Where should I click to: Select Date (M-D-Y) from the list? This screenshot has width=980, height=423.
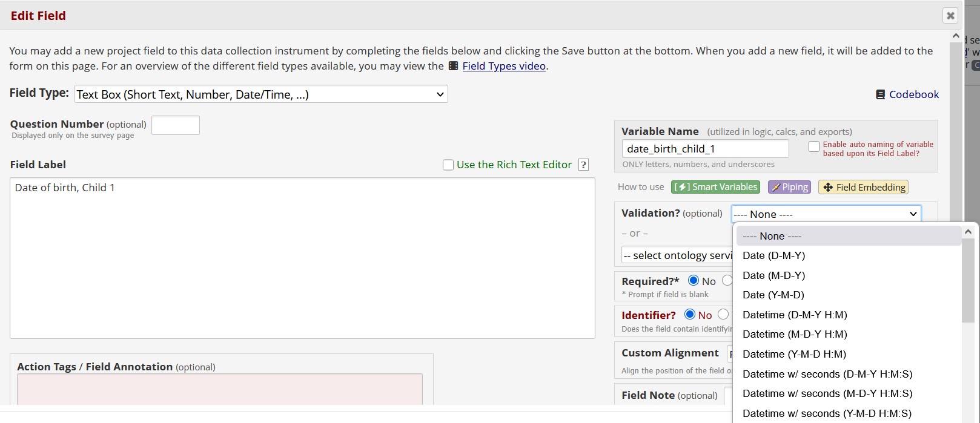point(773,275)
